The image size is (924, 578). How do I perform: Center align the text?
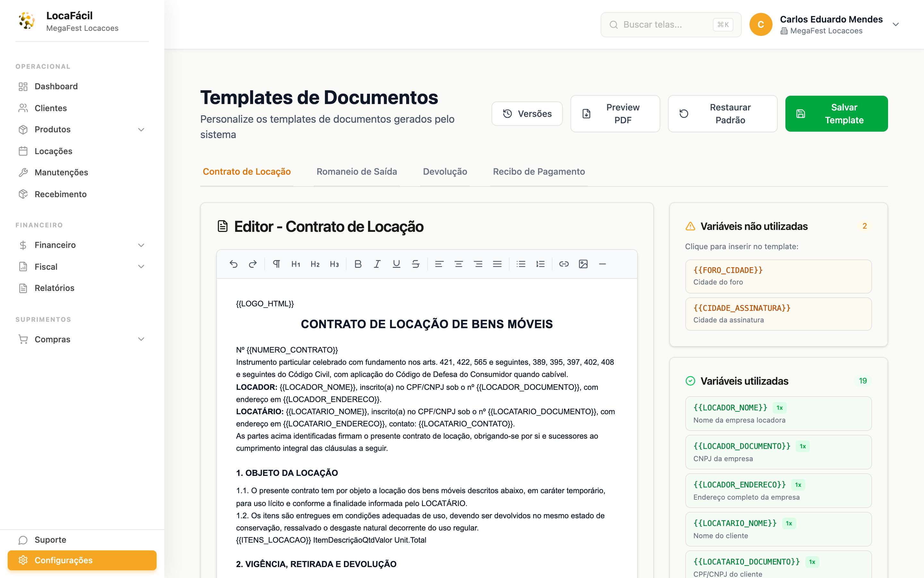pyautogui.click(x=458, y=264)
